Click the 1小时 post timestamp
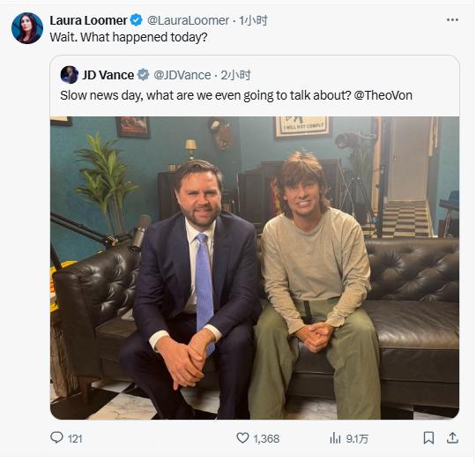The width and height of the screenshot is (476, 462). tap(253, 20)
